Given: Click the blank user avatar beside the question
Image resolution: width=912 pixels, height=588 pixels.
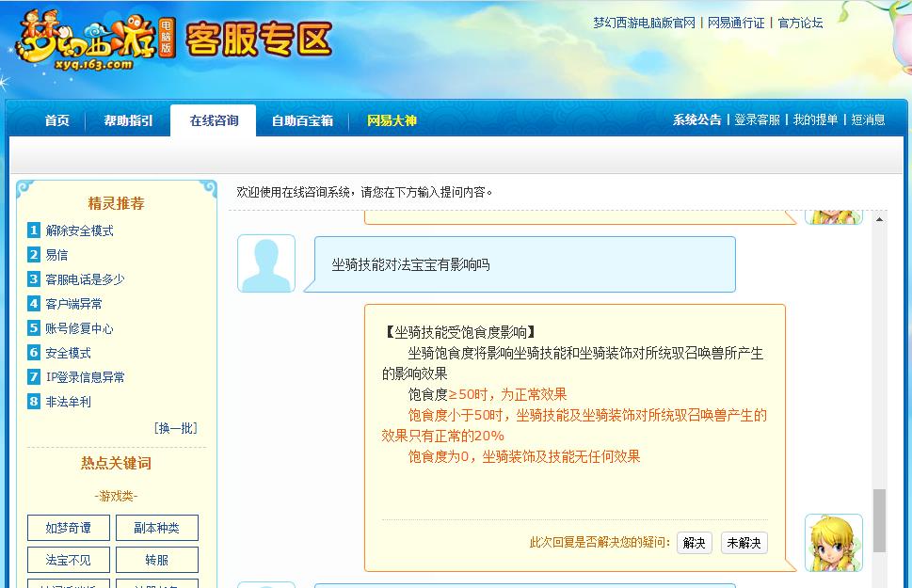Looking at the screenshot, I should pyautogui.click(x=265, y=262).
